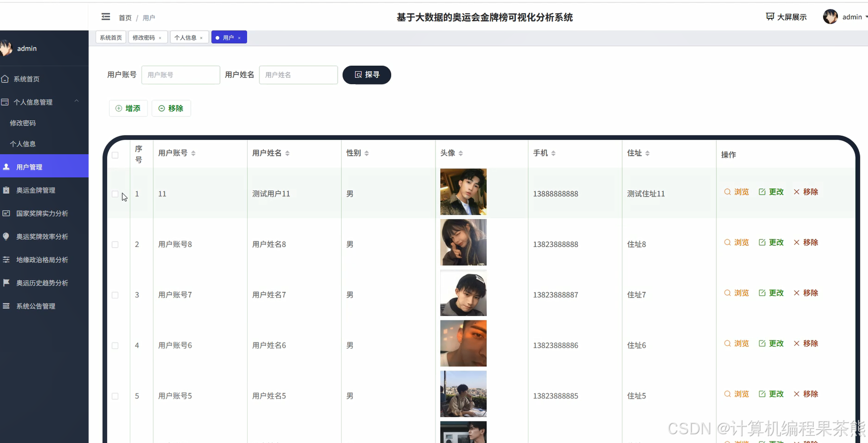
Task: Switch to the 个人信息 tab
Action: point(185,37)
